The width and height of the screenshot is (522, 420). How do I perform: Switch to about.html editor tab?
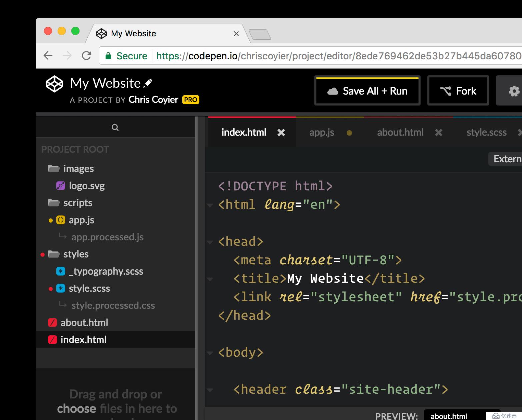pyautogui.click(x=400, y=132)
